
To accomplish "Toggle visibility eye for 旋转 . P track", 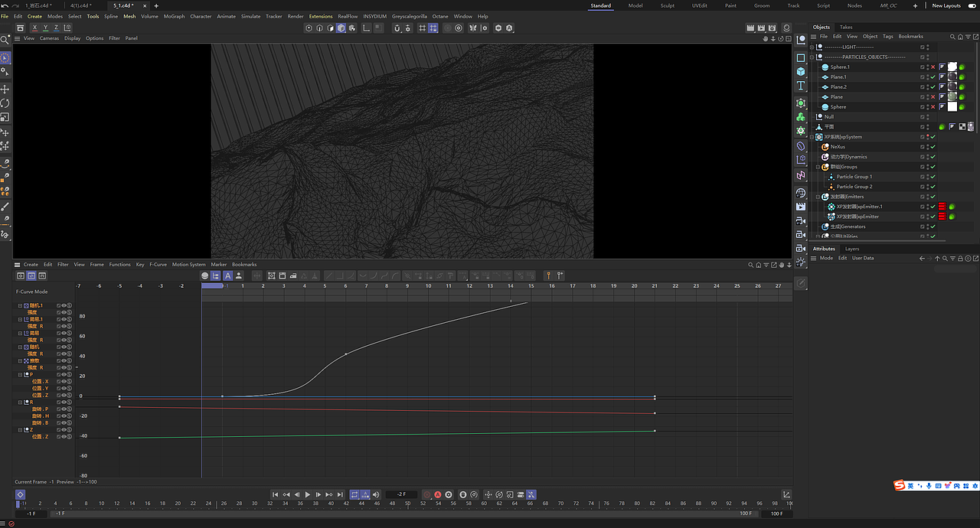I will [x=64, y=409].
